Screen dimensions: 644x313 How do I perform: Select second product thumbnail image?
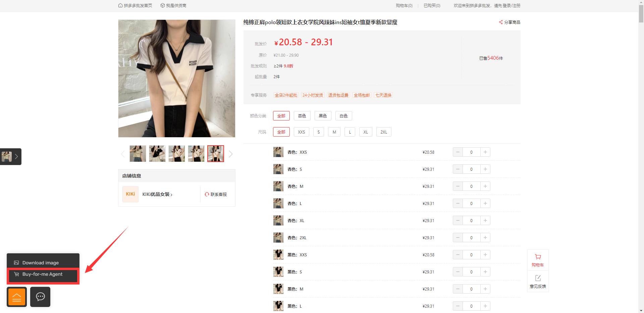[x=157, y=154]
